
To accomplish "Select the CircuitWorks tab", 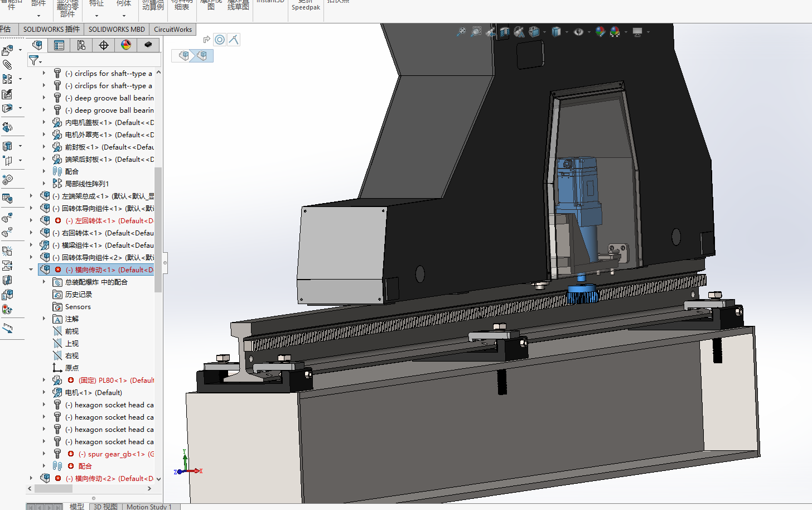I will (x=173, y=30).
